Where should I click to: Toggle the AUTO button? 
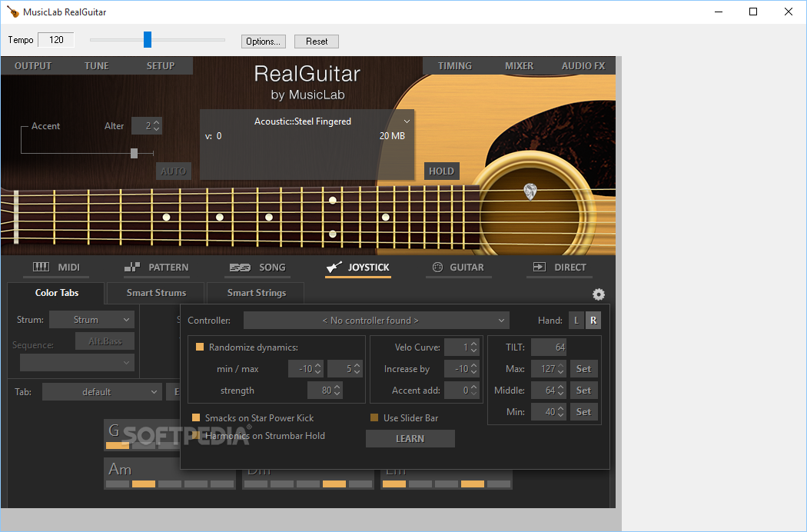tap(174, 171)
